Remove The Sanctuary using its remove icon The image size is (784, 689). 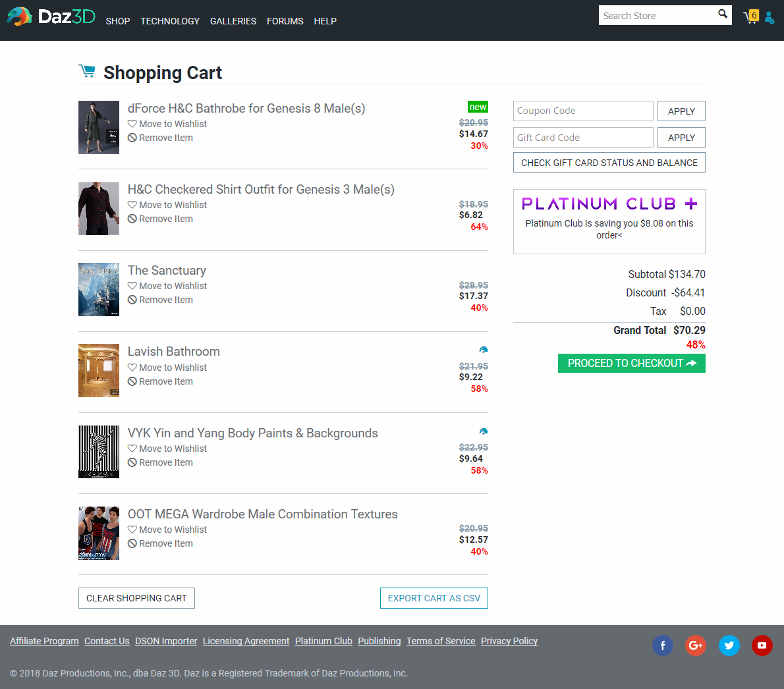[x=132, y=300]
